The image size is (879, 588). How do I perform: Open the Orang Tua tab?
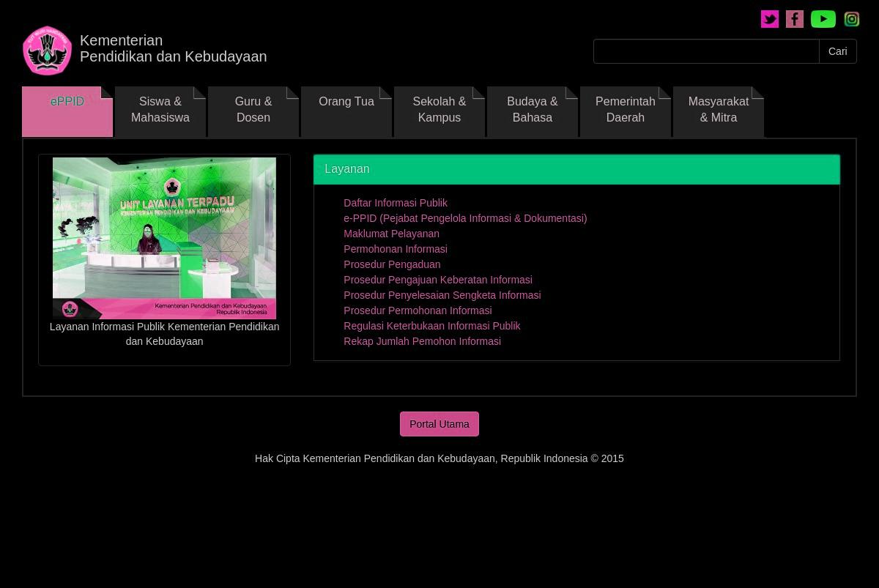pyautogui.click(x=346, y=111)
